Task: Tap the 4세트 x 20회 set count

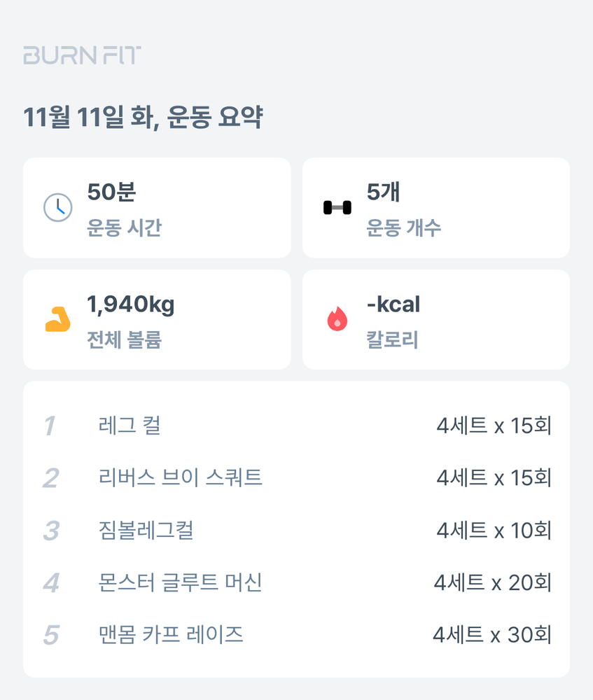Action: (492, 582)
